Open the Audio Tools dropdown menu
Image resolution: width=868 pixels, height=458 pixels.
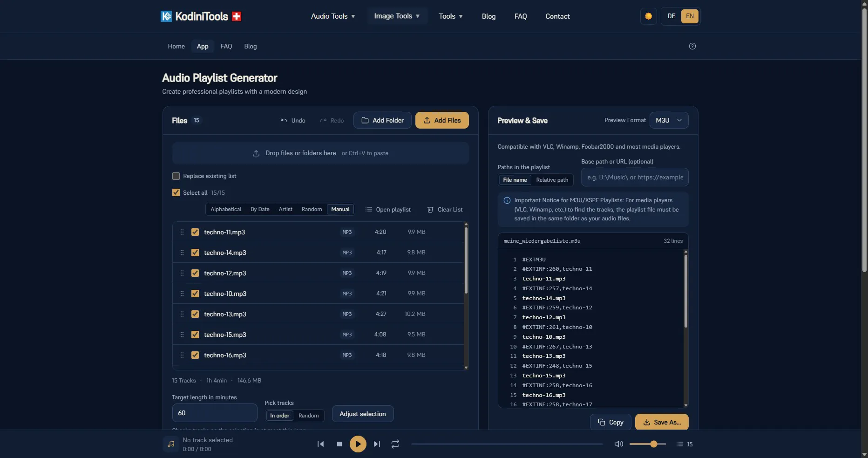coord(333,16)
